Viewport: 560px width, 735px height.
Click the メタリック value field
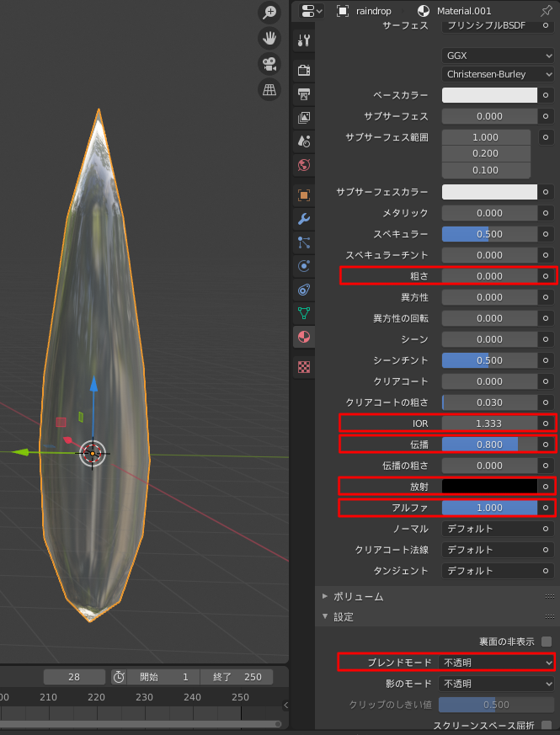click(x=489, y=213)
